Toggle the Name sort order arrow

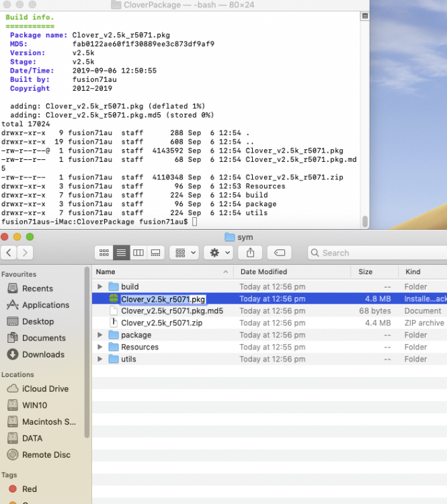pyautogui.click(x=226, y=272)
